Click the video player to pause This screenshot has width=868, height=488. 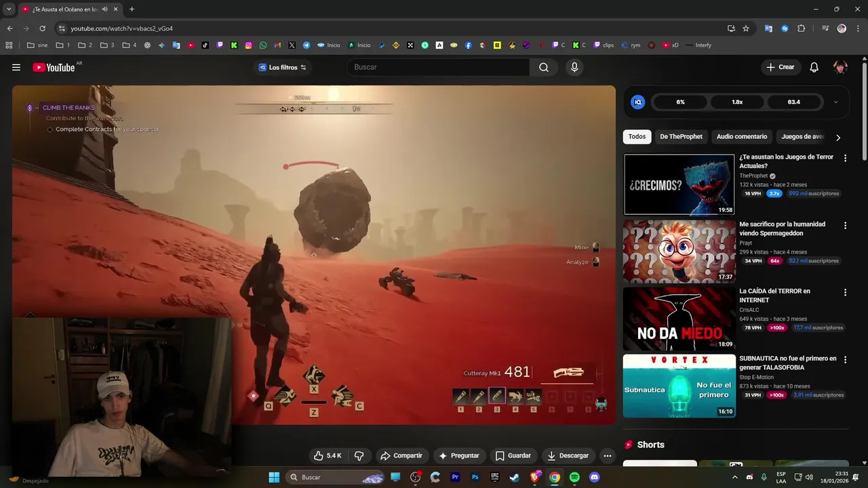[x=313, y=255]
